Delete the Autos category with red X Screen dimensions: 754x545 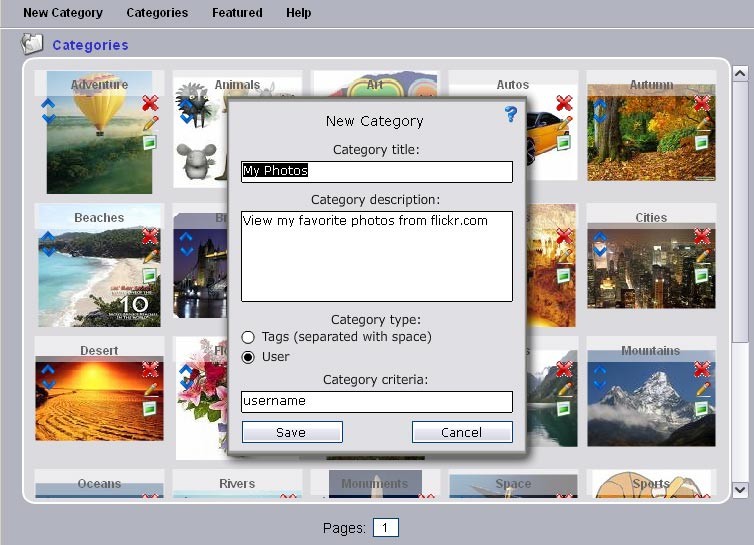point(564,103)
